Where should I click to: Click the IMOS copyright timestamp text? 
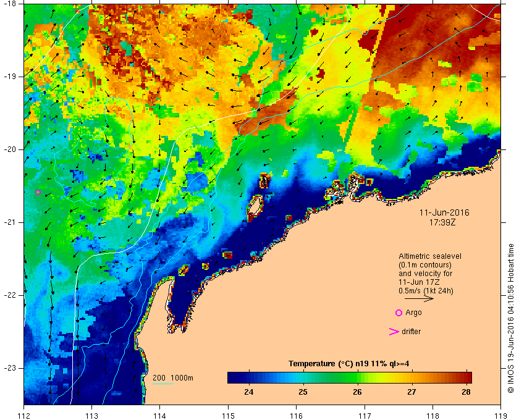click(x=510, y=318)
